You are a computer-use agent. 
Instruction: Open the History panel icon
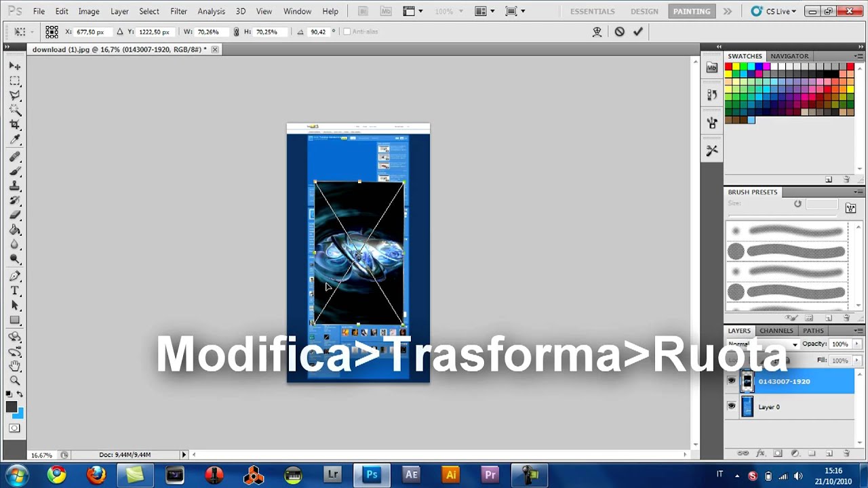[x=711, y=95]
